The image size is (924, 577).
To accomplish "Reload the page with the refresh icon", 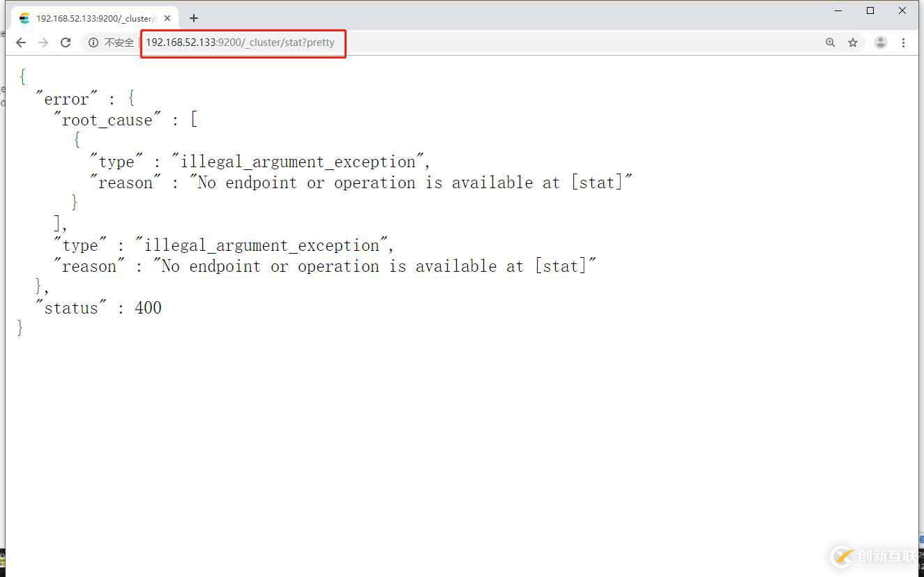I will click(x=66, y=43).
